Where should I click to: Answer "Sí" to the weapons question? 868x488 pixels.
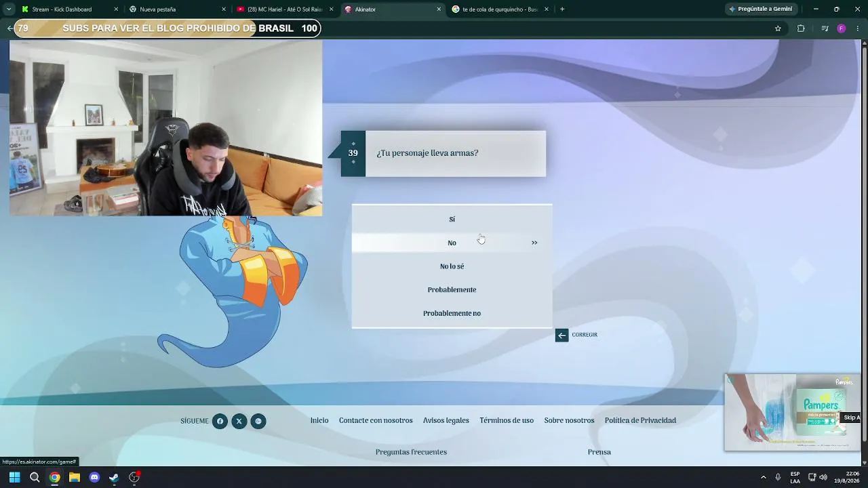point(452,219)
